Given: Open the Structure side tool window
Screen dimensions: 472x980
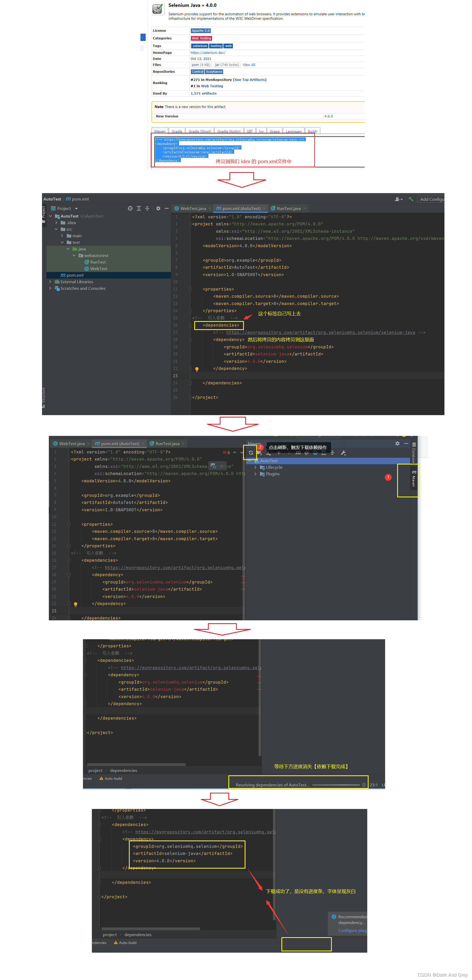Looking at the screenshot, I should [44, 398].
